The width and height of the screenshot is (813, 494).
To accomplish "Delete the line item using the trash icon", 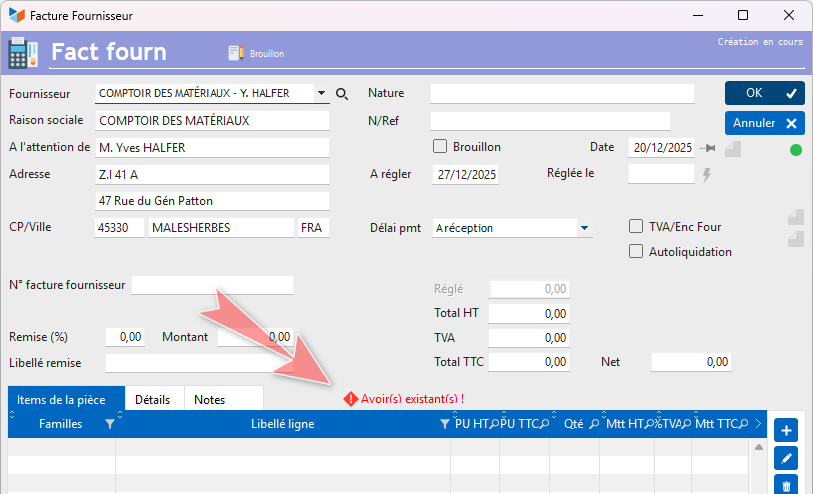I will pyautogui.click(x=786, y=485).
